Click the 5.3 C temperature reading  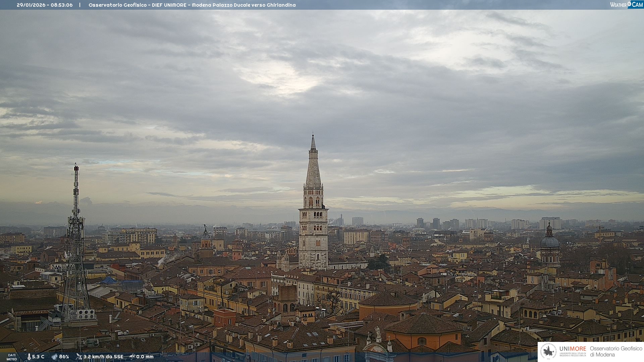point(38,357)
